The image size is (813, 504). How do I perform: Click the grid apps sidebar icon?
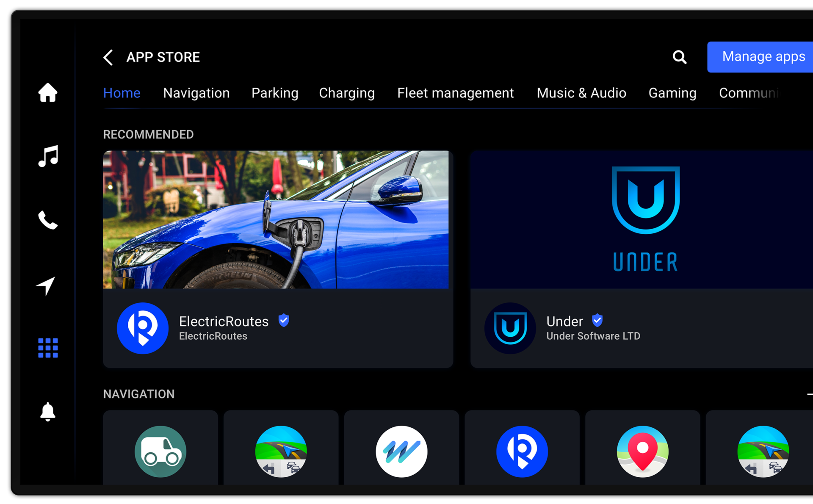(47, 349)
